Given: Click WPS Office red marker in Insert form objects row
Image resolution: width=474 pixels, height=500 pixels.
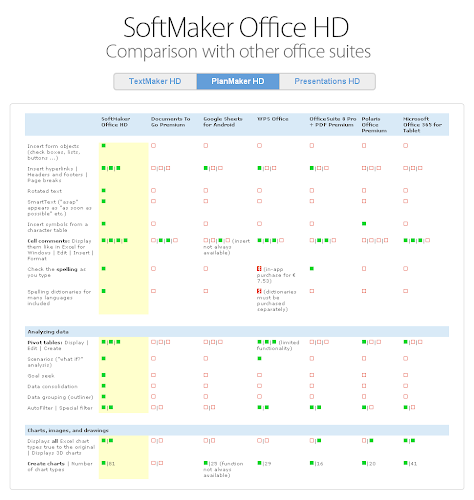Looking at the screenshot, I should click(259, 146).
